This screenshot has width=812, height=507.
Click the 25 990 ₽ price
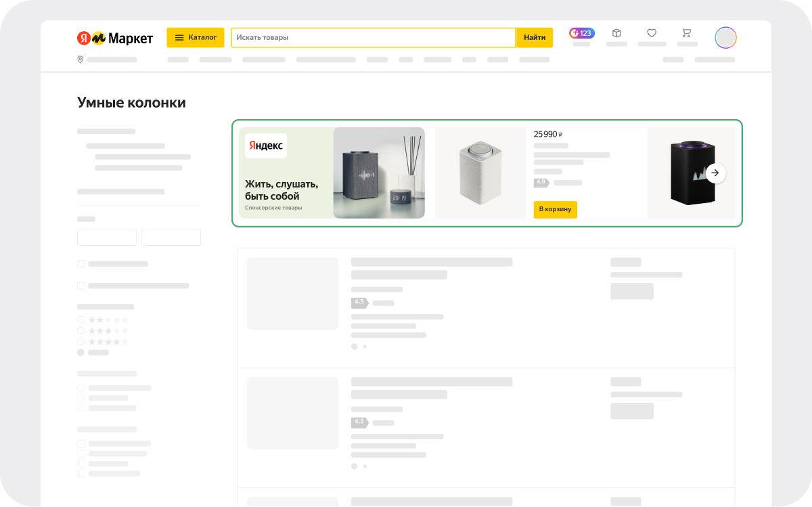(x=548, y=135)
